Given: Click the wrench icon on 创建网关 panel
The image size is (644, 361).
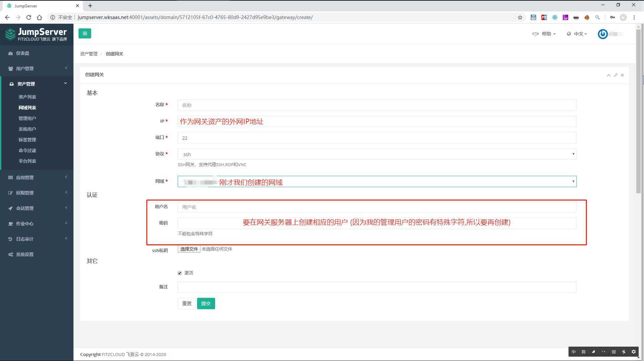Looking at the screenshot, I should tap(616, 75).
